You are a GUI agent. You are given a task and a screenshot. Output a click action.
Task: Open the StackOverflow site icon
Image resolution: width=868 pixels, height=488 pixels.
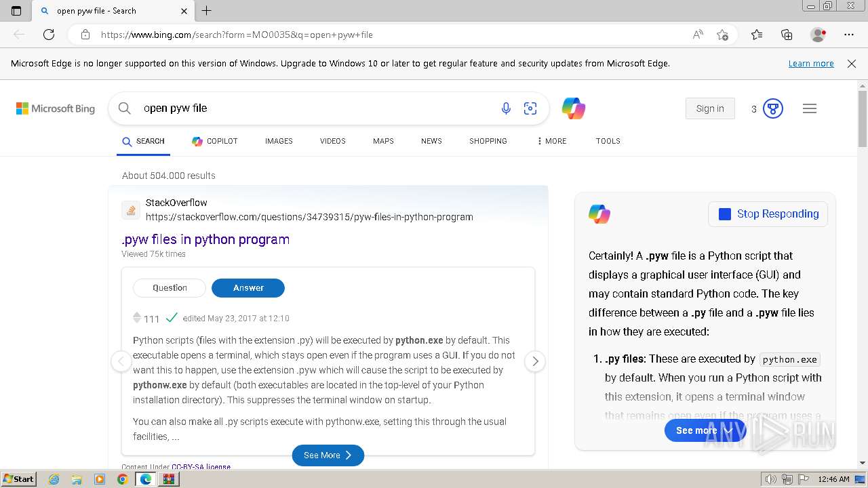(x=131, y=210)
